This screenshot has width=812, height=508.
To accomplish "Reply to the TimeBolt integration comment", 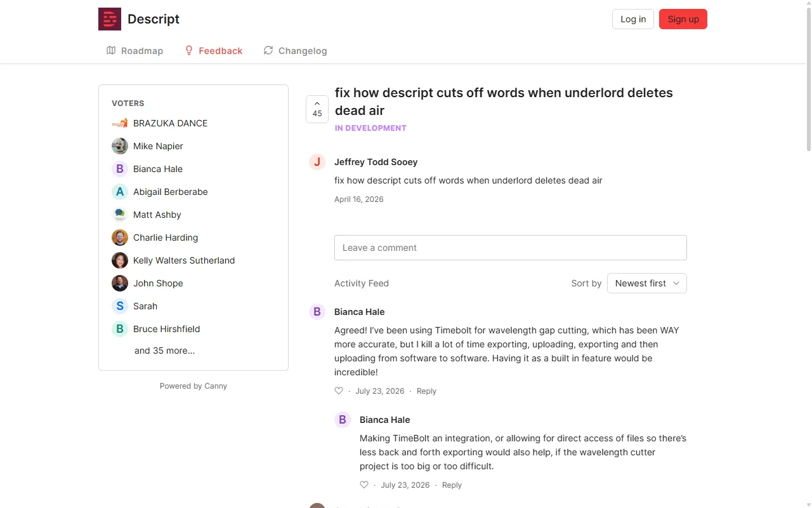I will 452,485.
